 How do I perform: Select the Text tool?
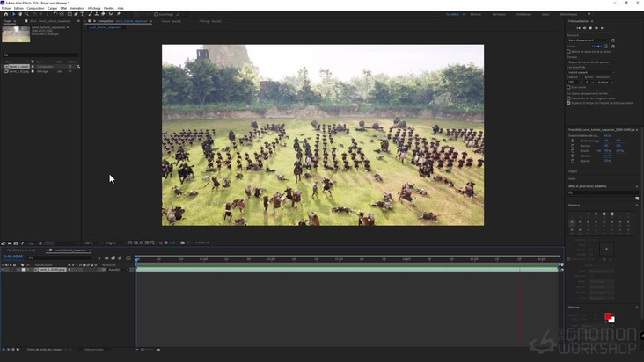click(82, 14)
